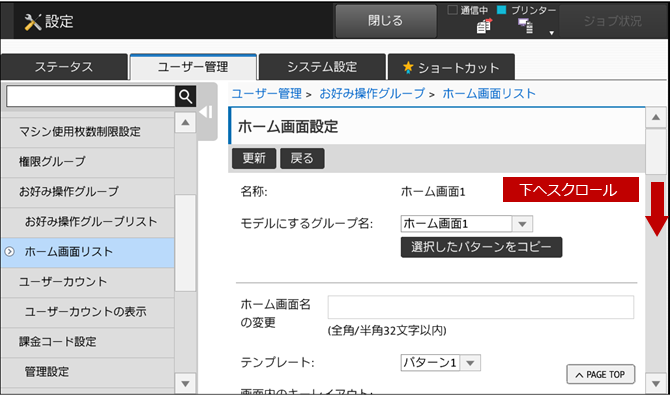Click the arrow icon beside ホーム画面リスト

coord(9,252)
